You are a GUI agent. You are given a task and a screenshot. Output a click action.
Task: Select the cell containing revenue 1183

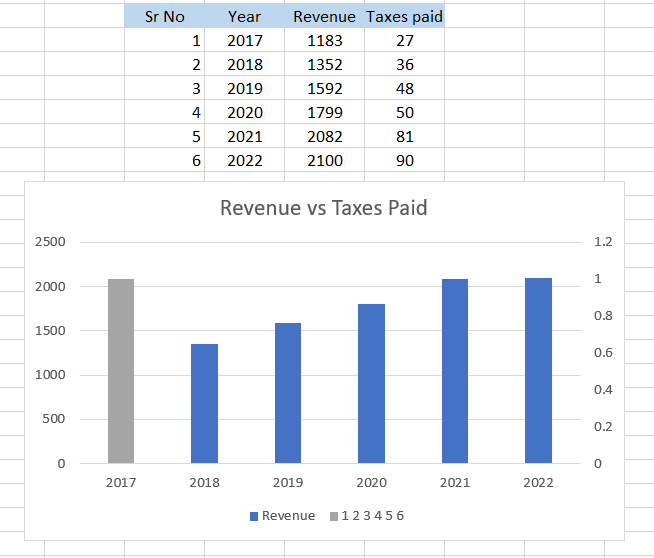coord(324,41)
